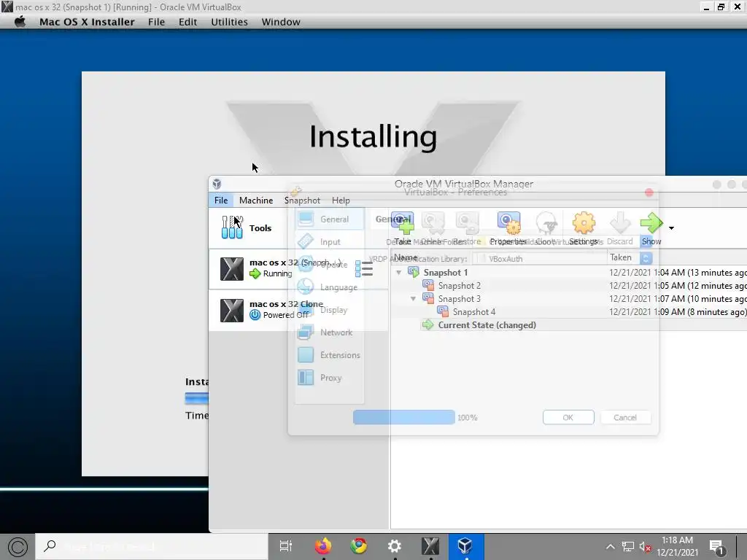Select Snapshot 3 in the tree
This screenshot has height=560, width=747.
[x=460, y=298]
